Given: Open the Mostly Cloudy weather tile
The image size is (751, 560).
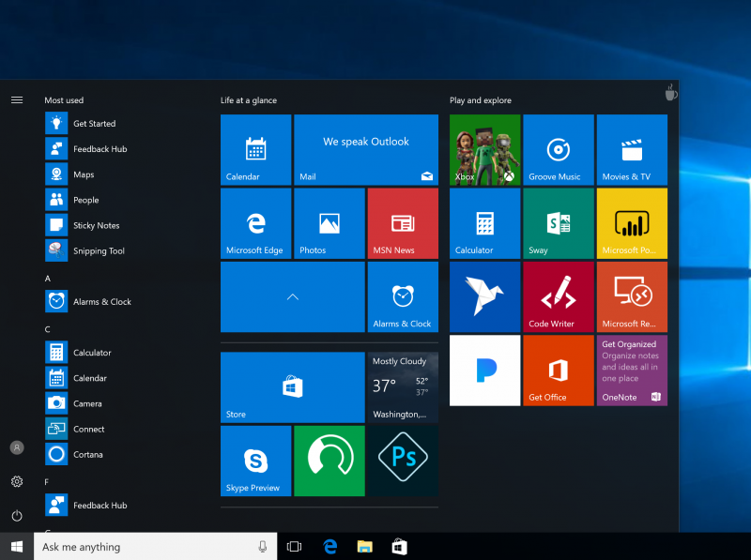Looking at the screenshot, I should 403,387.
